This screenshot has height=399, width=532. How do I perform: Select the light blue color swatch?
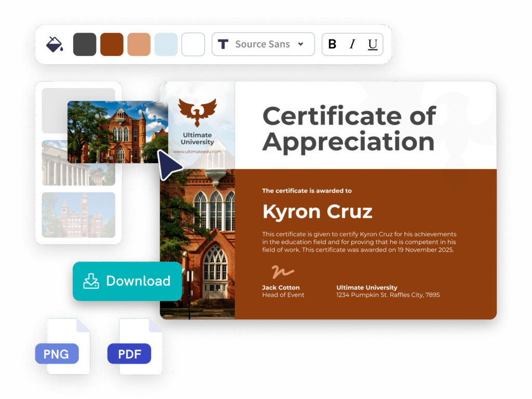(166, 44)
